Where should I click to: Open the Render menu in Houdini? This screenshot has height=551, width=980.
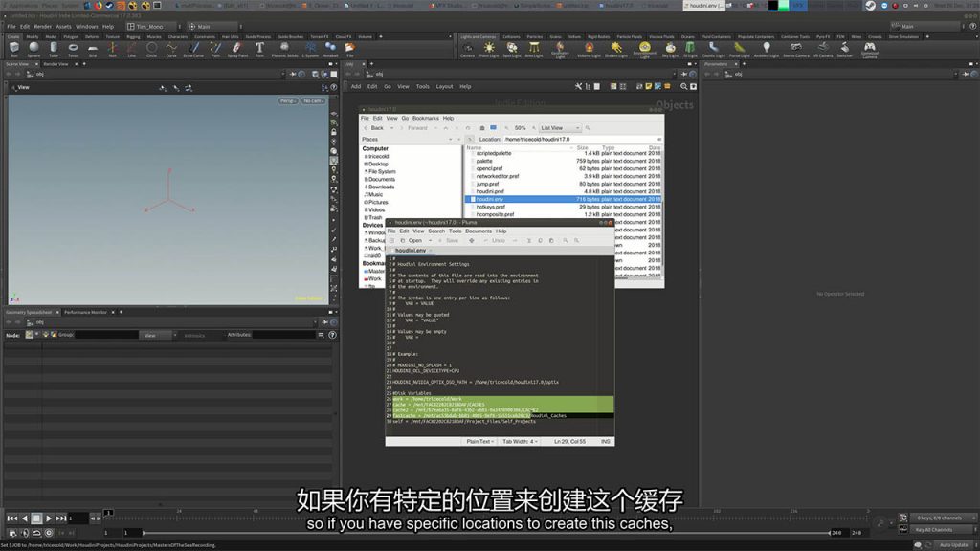(x=42, y=27)
